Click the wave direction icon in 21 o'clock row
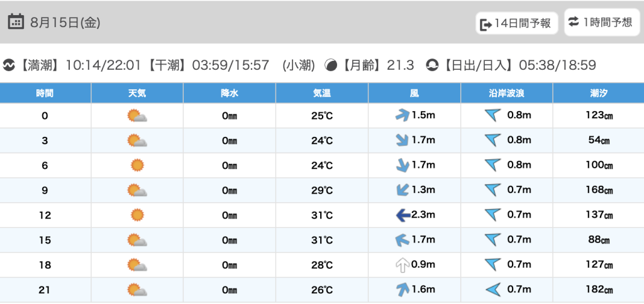This screenshot has width=644, height=304. click(x=492, y=290)
